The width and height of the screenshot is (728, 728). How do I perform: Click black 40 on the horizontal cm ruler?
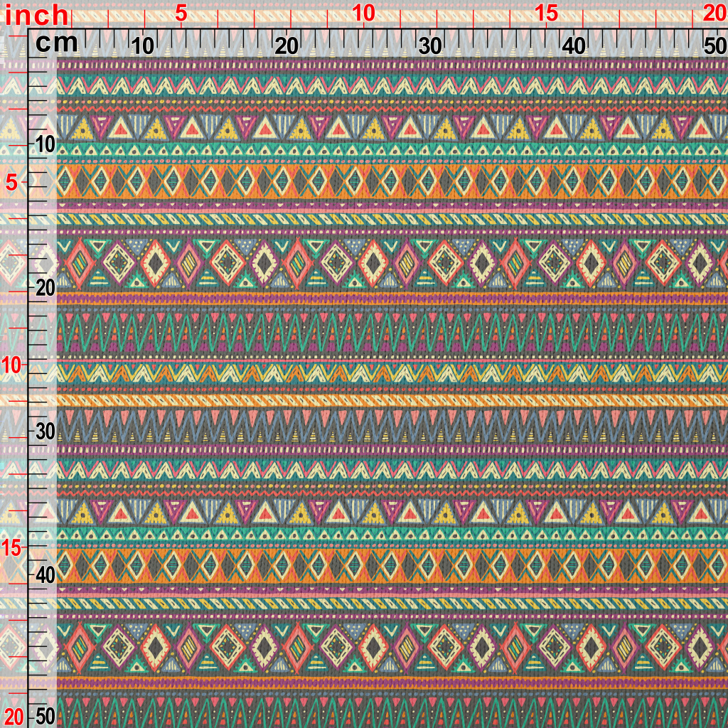pos(574,46)
